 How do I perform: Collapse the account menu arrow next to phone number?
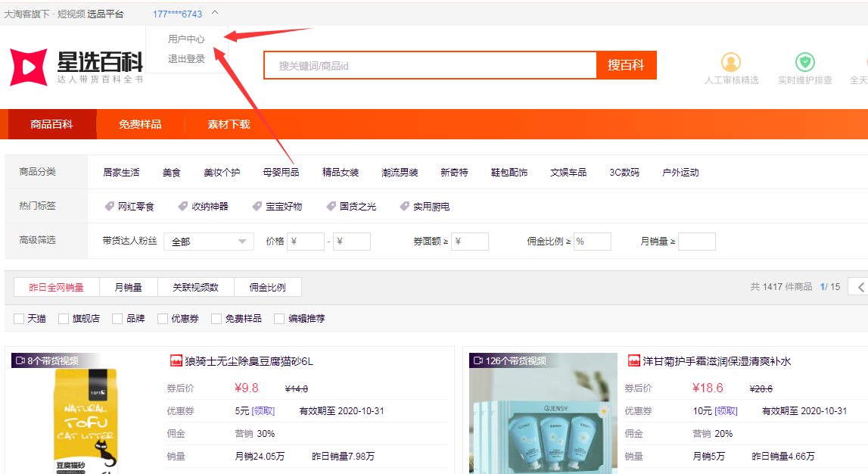pos(215,13)
